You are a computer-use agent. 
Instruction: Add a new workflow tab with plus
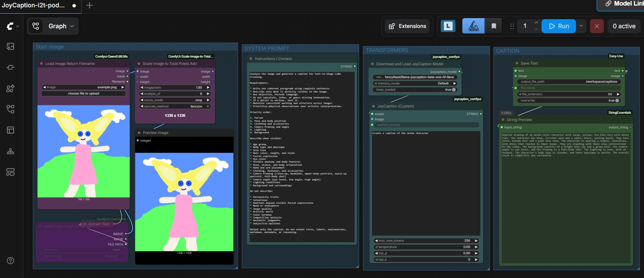point(90,5)
